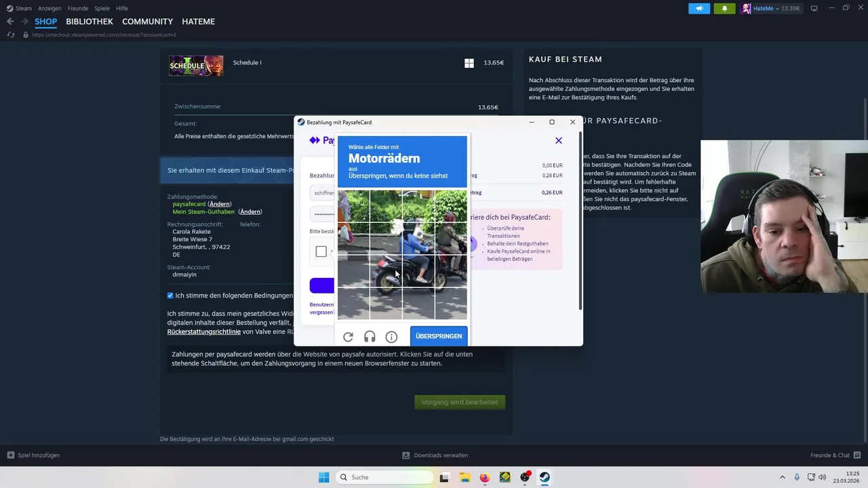Refresh the captcha challenge with circular arrow

pos(348,337)
